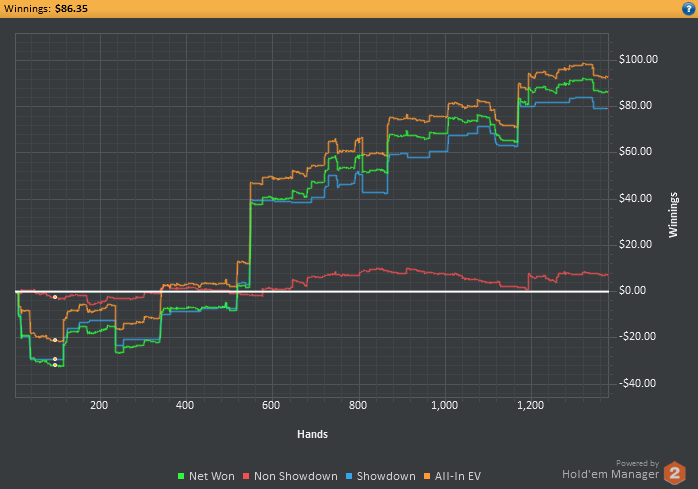Click the vertical Winnings y-axis title

tap(673, 215)
